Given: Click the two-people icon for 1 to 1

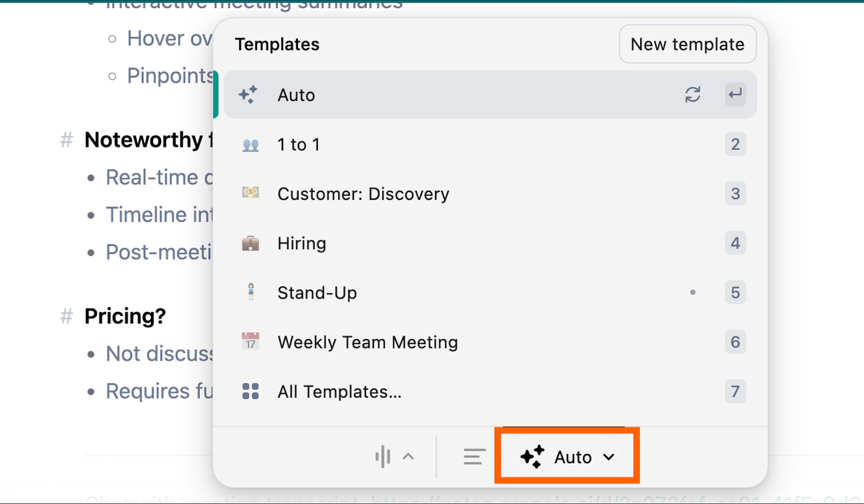Looking at the screenshot, I should pyautogui.click(x=251, y=144).
